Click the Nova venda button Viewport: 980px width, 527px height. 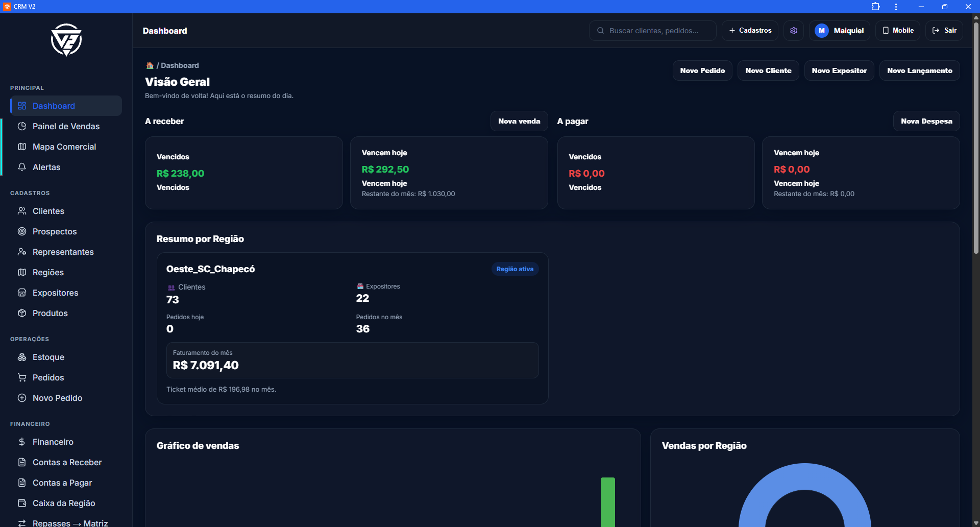tap(519, 121)
